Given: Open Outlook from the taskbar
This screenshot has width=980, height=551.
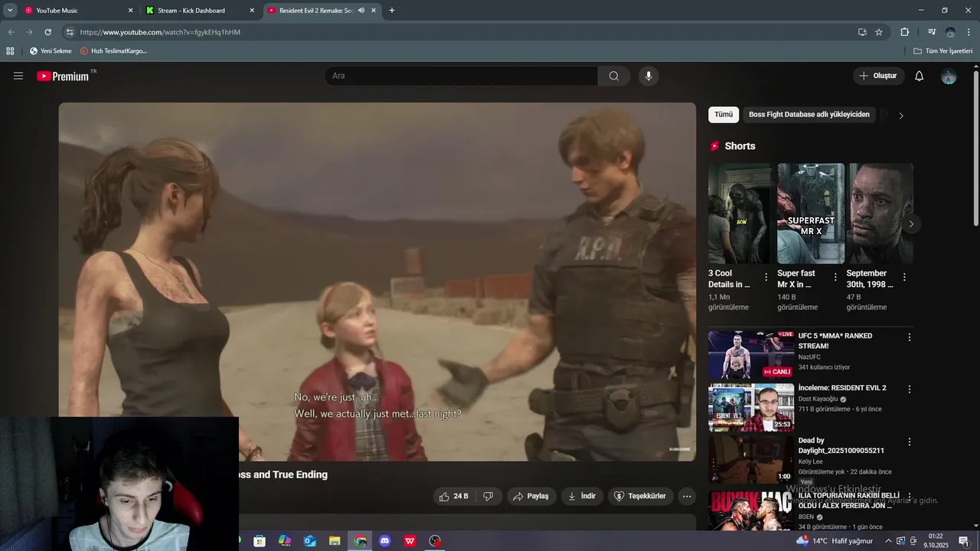Looking at the screenshot, I should coord(309,541).
